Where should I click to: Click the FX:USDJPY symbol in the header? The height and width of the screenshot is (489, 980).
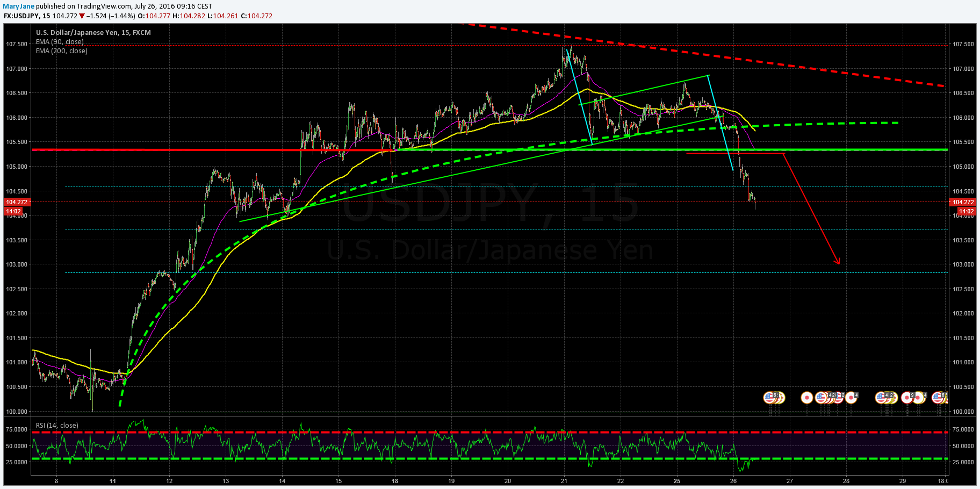22,16
